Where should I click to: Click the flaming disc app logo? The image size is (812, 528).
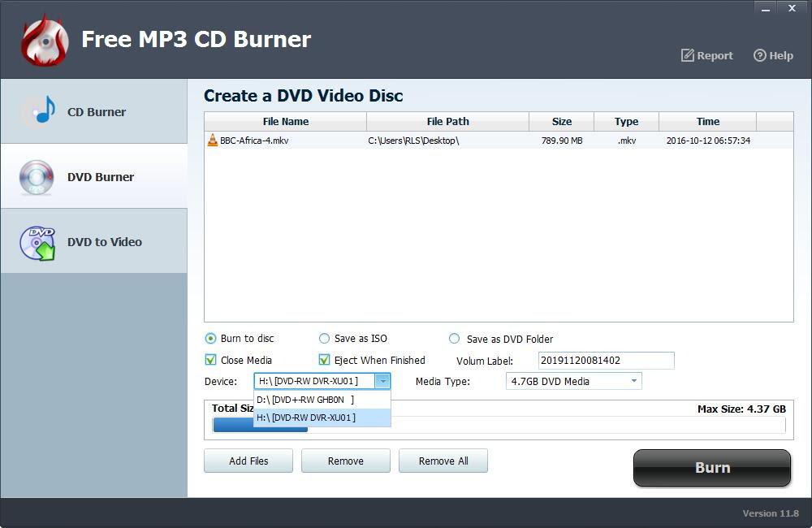coord(45,41)
